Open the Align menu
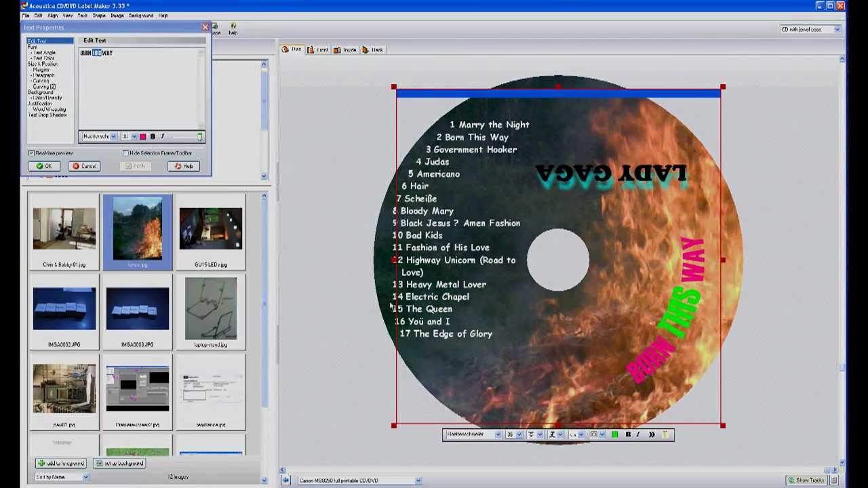Screen dimensions: 868x488 pyautogui.click(x=52, y=15)
